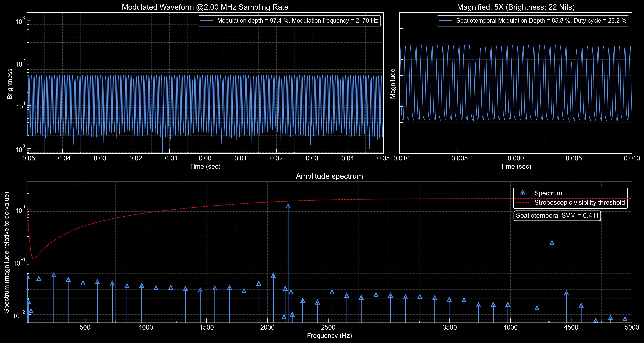
Task: Click the tallest spectrum peak triangle marker
Action: pyautogui.click(x=288, y=206)
